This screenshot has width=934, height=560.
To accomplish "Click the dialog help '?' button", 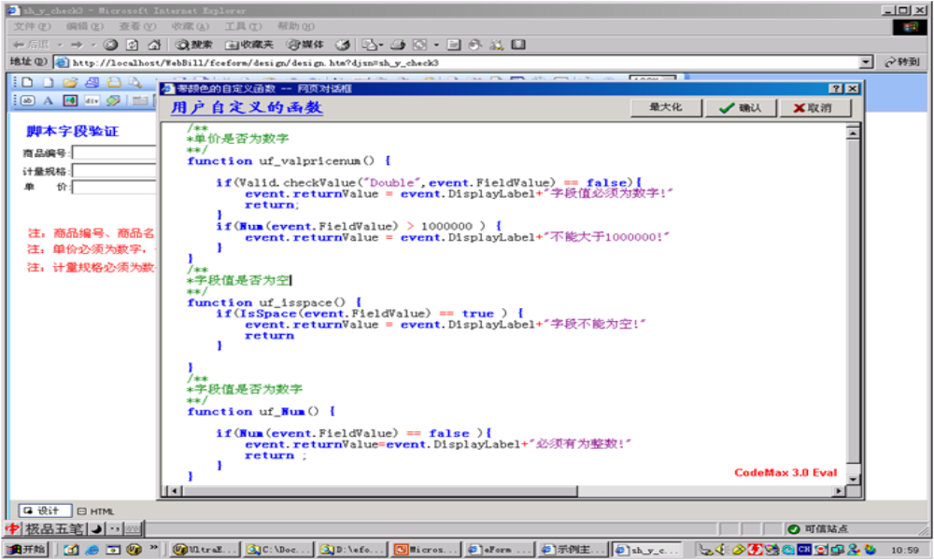I will [836, 89].
